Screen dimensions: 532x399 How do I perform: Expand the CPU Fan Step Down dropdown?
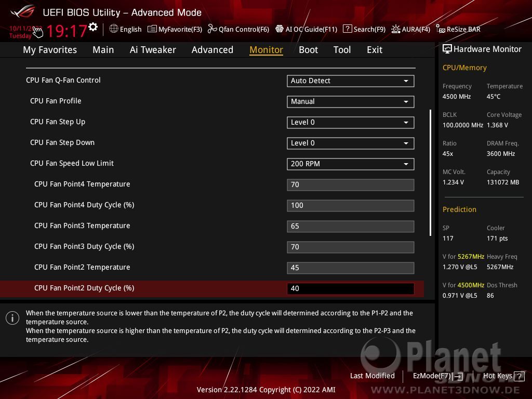click(351, 143)
